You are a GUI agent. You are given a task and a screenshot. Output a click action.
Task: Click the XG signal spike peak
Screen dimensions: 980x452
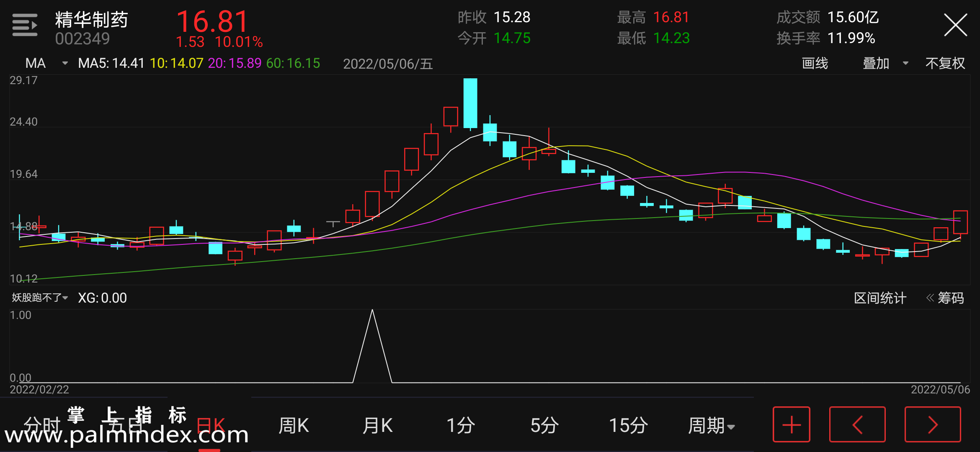pyautogui.click(x=372, y=311)
